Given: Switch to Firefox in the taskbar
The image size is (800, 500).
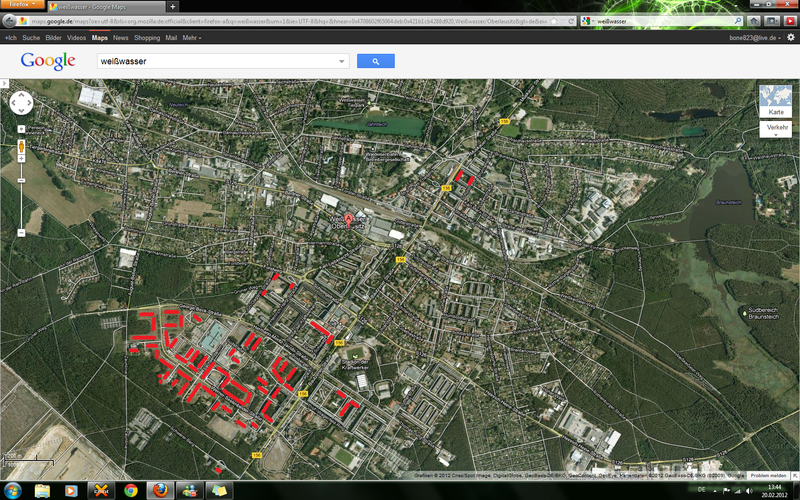Looking at the screenshot, I should click(x=160, y=491).
